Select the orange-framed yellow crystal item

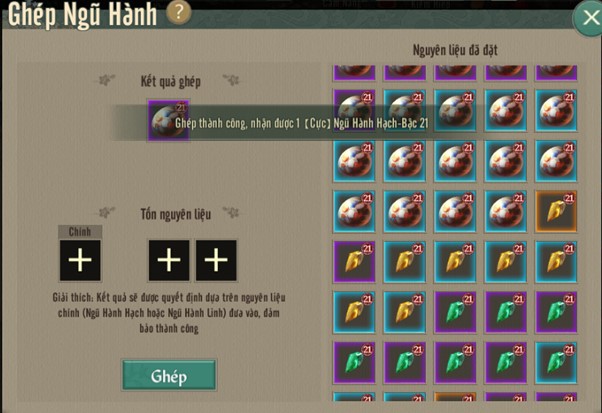pyautogui.click(x=556, y=211)
